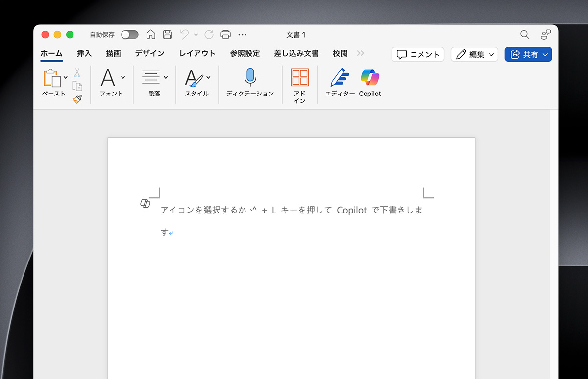Click the Redo circular arrow icon
The width and height of the screenshot is (588, 379).
(x=209, y=35)
